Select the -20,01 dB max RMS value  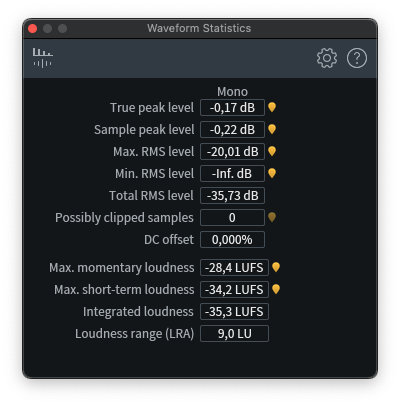coord(232,151)
